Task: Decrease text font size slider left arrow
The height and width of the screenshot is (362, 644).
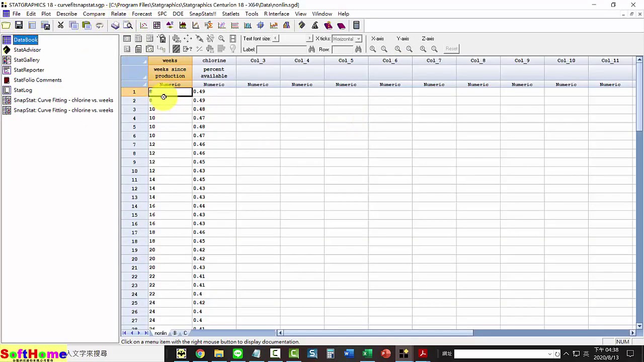Action: coord(275,39)
